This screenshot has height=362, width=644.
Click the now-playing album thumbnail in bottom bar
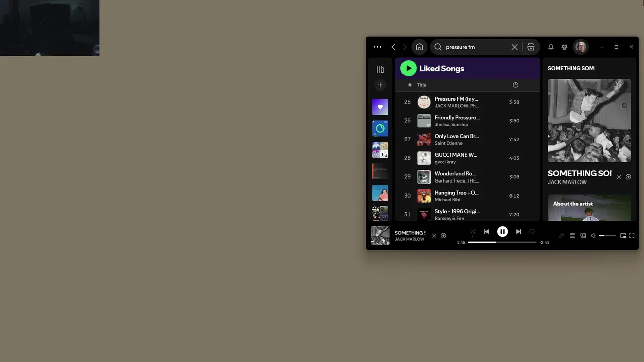[x=380, y=236]
